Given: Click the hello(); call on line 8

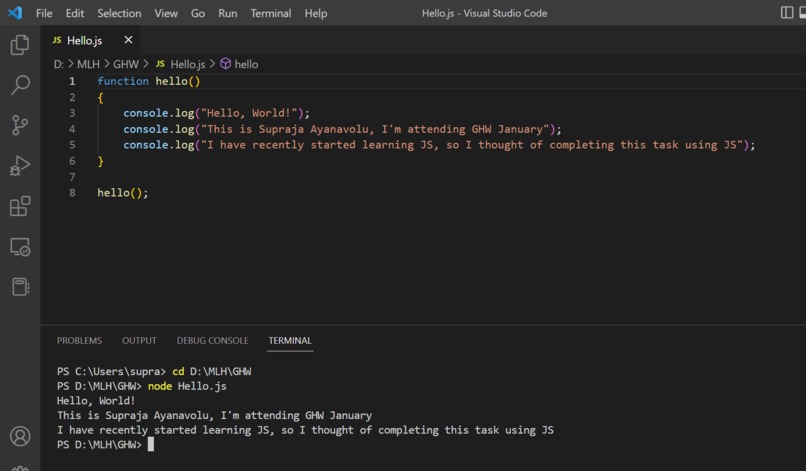Looking at the screenshot, I should point(123,193).
